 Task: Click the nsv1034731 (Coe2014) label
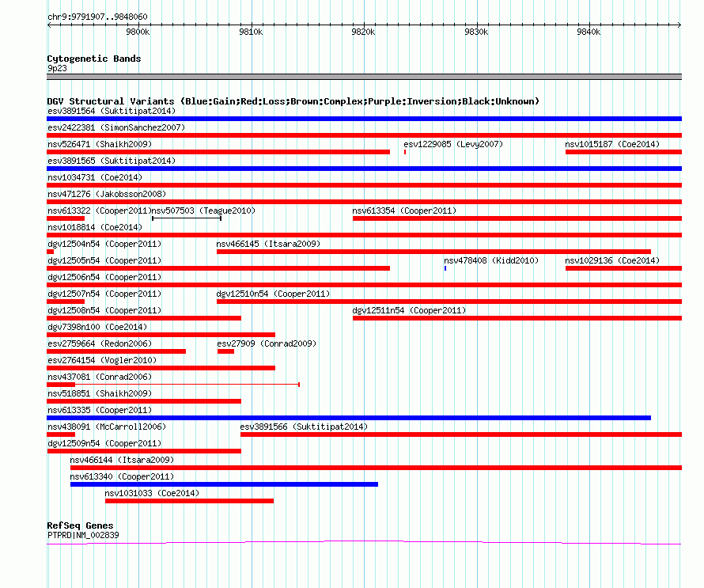[x=95, y=177]
